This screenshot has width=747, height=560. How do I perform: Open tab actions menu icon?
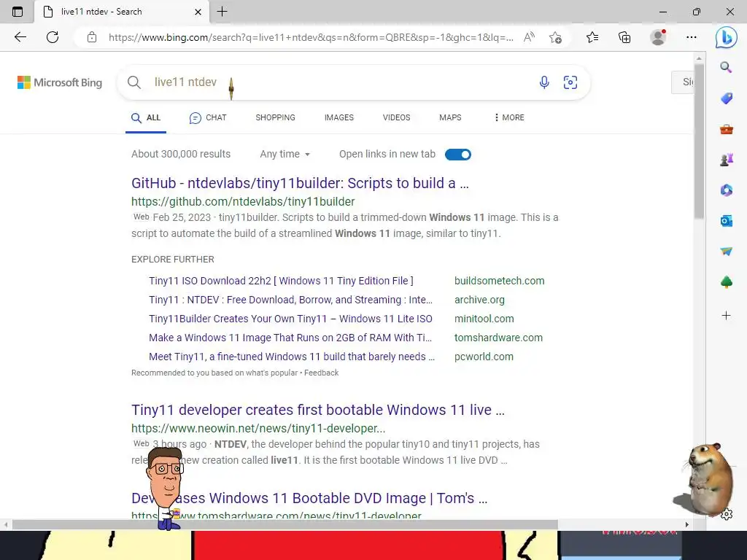click(18, 12)
